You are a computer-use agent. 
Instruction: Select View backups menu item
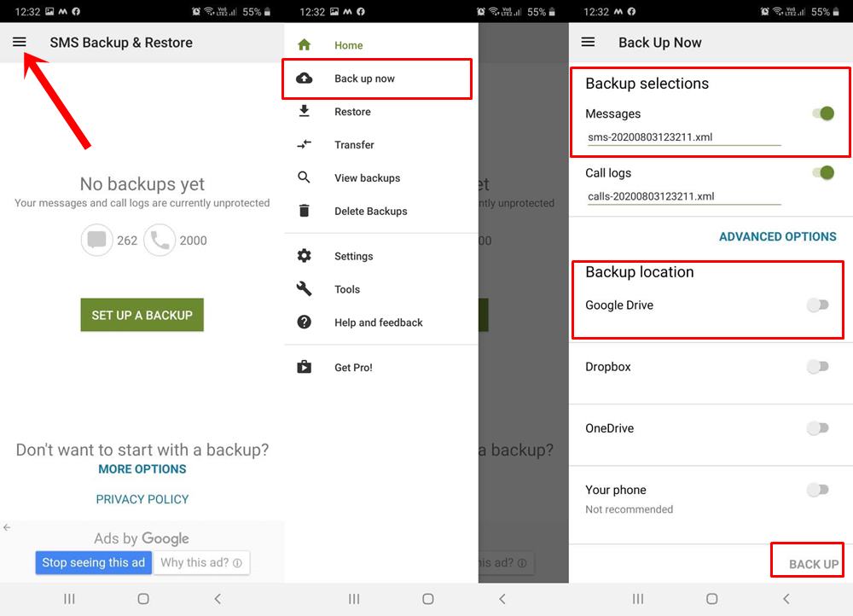click(380, 178)
